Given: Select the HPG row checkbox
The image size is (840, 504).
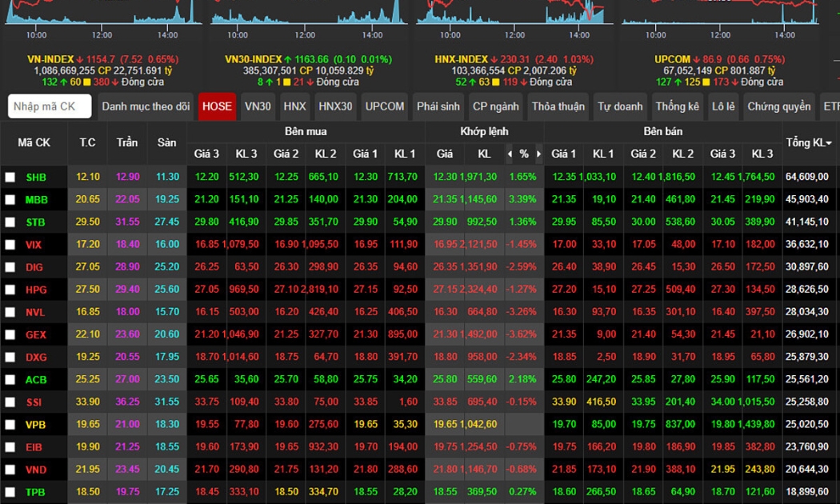Looking at the screenshot, I should click(10, 290).
